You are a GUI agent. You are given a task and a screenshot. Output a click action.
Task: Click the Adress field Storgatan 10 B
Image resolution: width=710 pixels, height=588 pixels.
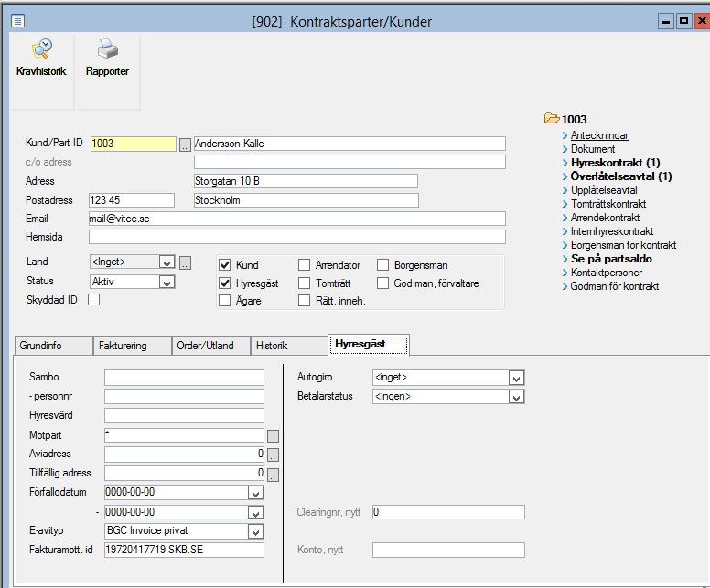point(306,181)
